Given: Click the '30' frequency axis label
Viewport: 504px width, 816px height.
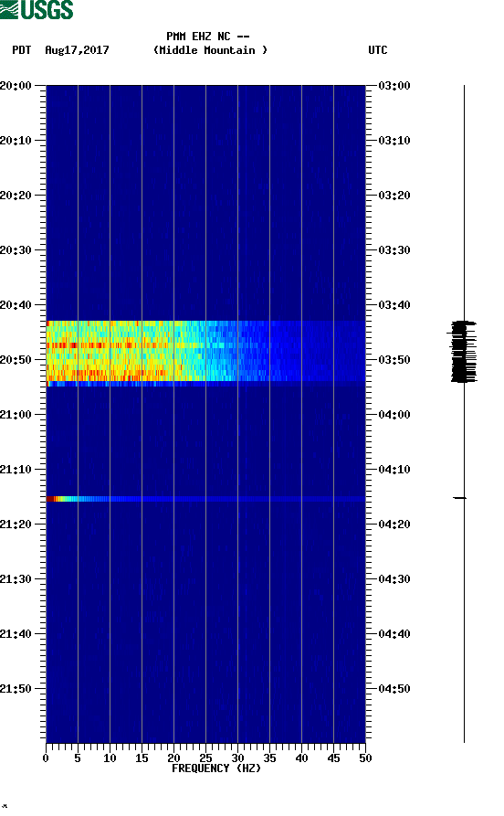Looking at the screenshot, I should [237, 758].
